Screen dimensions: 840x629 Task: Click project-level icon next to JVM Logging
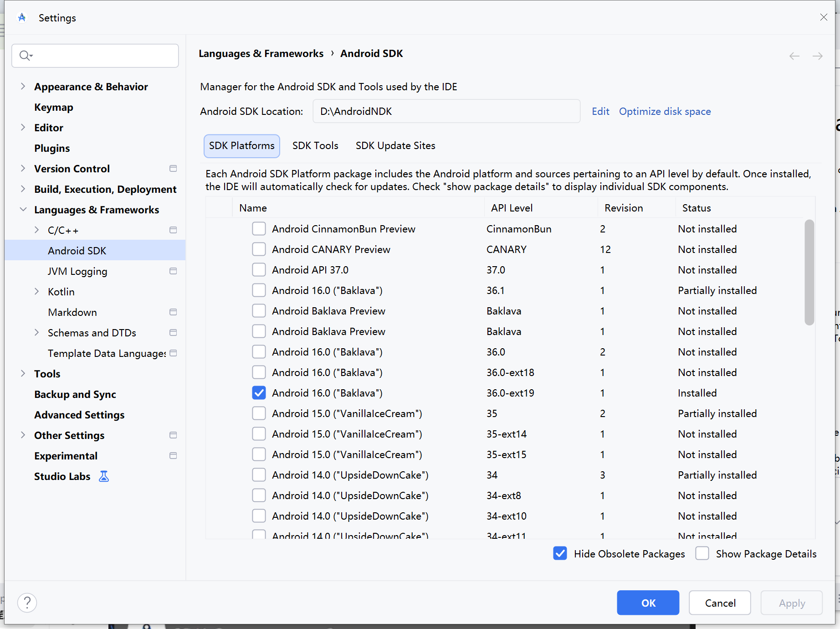tap(173, 271)
